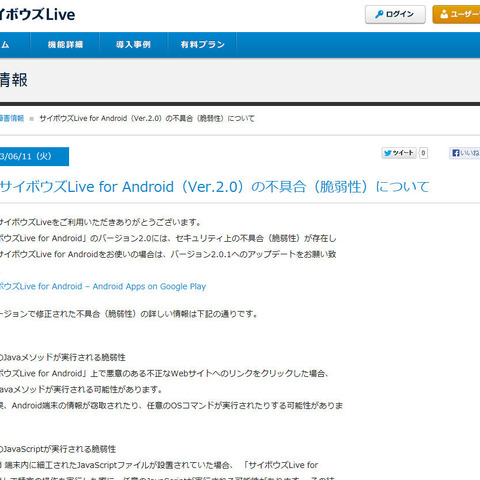This screenshot has width=480, height=480.
Task: Click the 情報 page heading
Action: 13,80
